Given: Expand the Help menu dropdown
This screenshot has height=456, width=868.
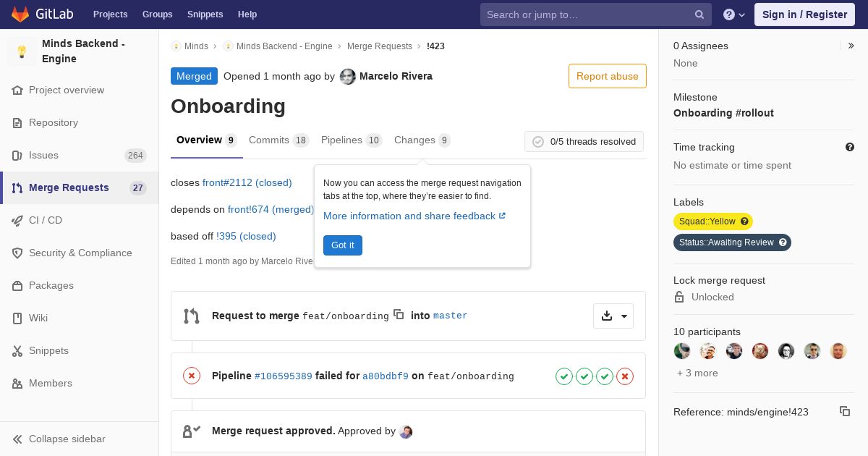Looking at the screenshot, I should point(734,14).
